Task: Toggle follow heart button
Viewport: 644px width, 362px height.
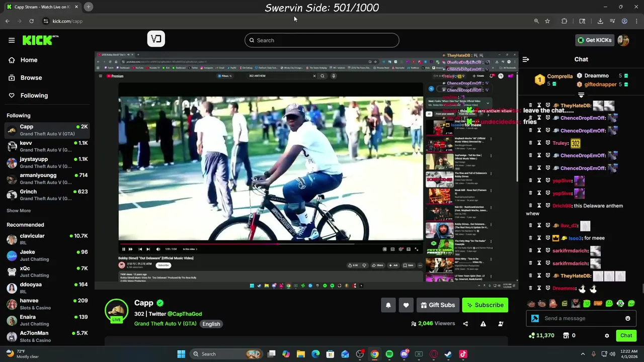Action: pos(406,305)
